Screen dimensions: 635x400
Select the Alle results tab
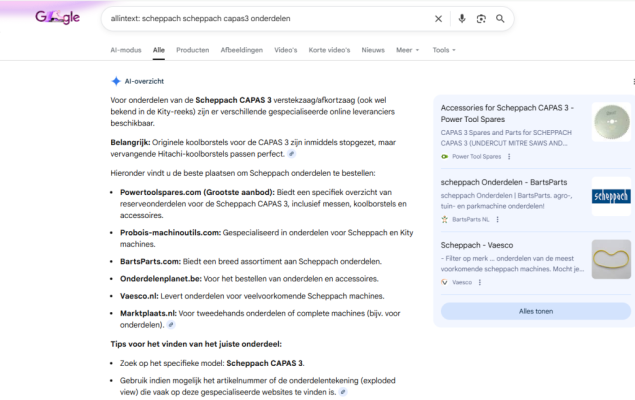pyautogui.click(x=159, y=50)
